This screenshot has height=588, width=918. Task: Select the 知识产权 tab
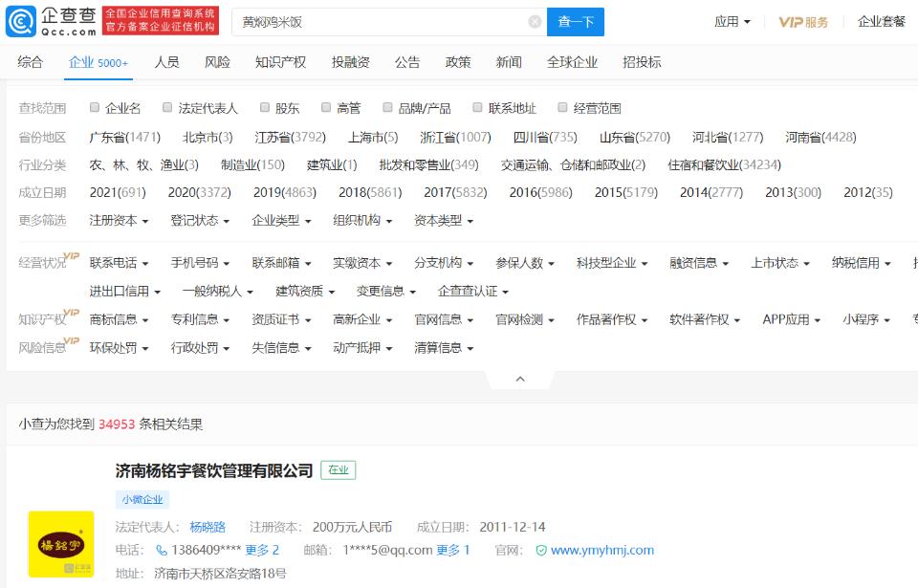[280, 62]
